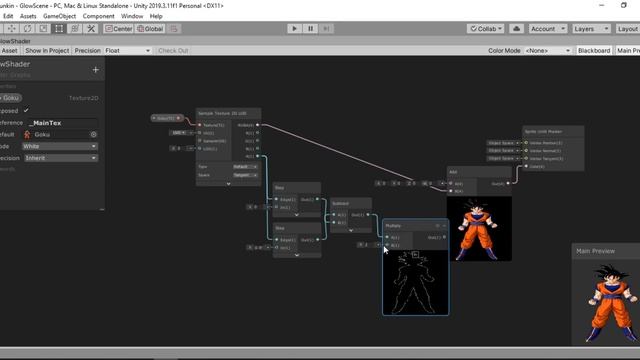Click the Sample Texture RGBA output port

tap(257, 125)
